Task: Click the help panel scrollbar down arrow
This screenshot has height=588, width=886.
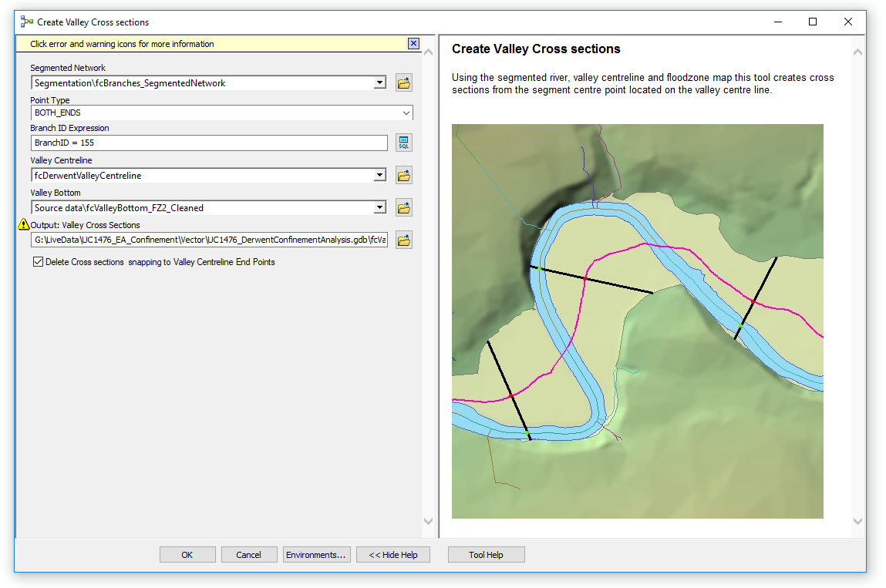Action: click(x=857, y=522)
